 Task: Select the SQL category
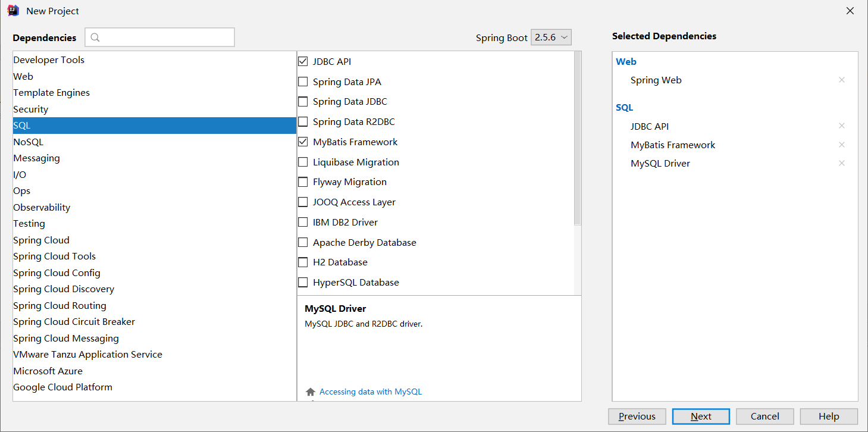pyautogui.click(x=155, y=126)
